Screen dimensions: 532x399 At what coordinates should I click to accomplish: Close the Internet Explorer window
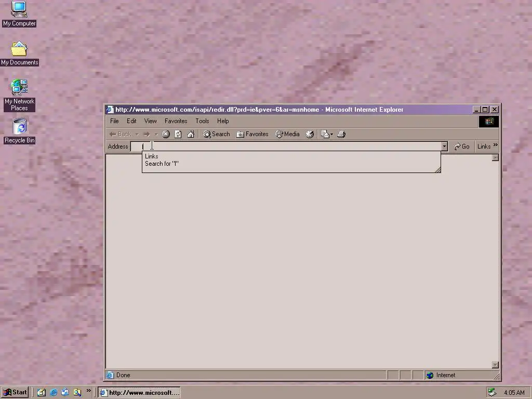pyautogui.click(x=495, y=110)
